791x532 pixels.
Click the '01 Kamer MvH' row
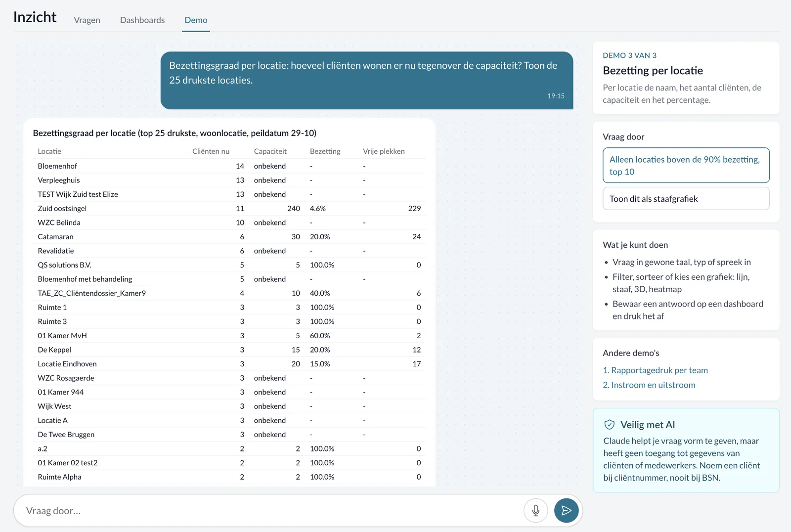[229, 336]
